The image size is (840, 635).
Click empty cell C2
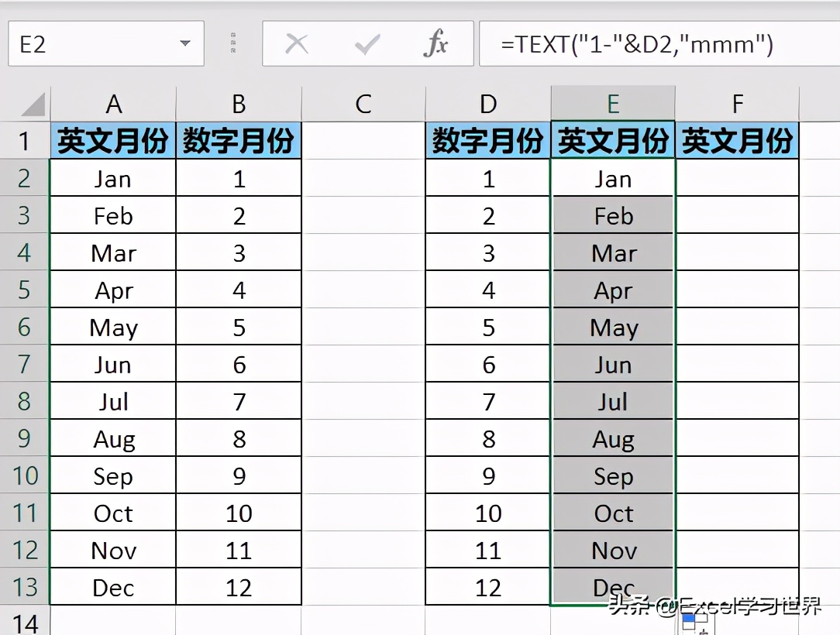point(363,178)
